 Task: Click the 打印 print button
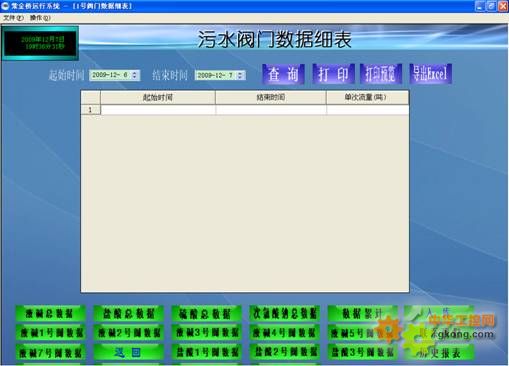point(333,74)
